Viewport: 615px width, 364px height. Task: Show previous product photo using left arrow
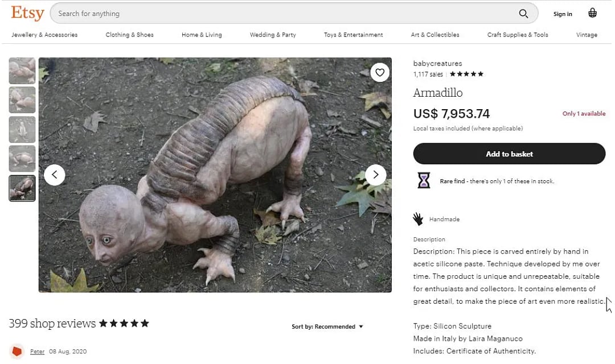(55, 175)
